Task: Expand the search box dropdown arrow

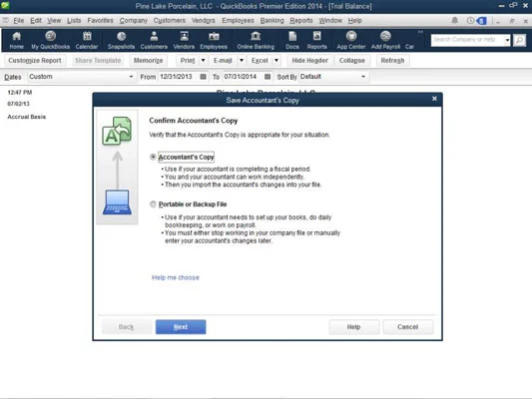Action: click(507, 40)
